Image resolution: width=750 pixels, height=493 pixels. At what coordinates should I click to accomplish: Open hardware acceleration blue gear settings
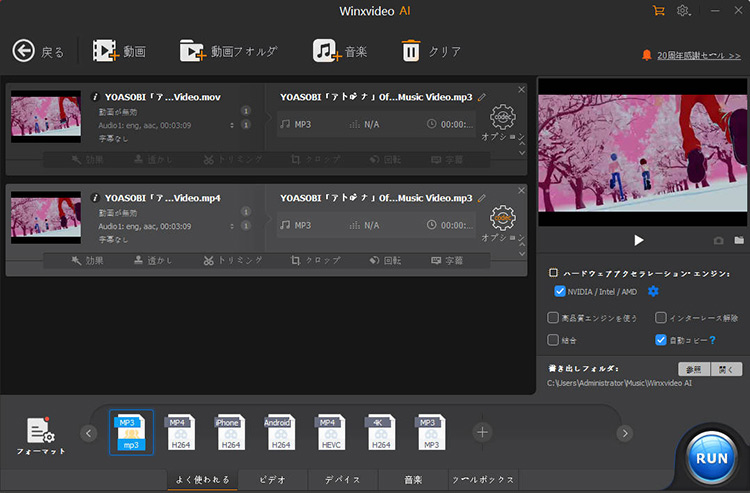click(x=653, y=291)
